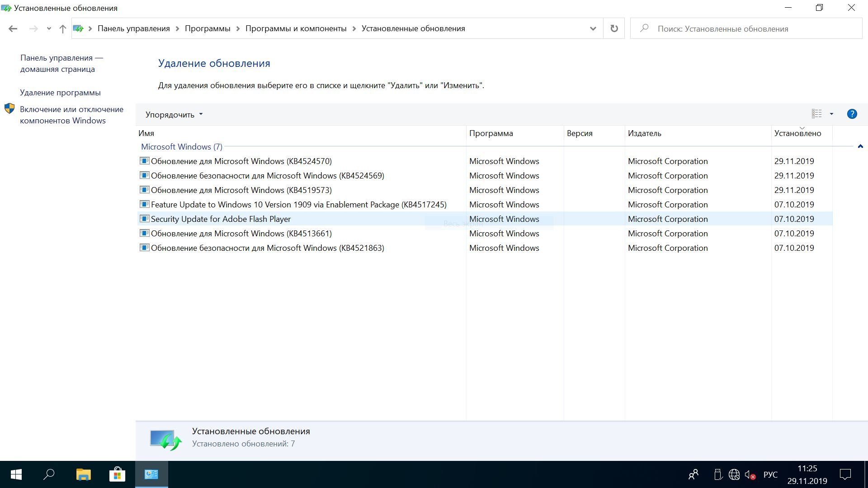Open the 'Удаление программы' link
The width and height of the screenshot is (868, 488).
coord(60,93)
